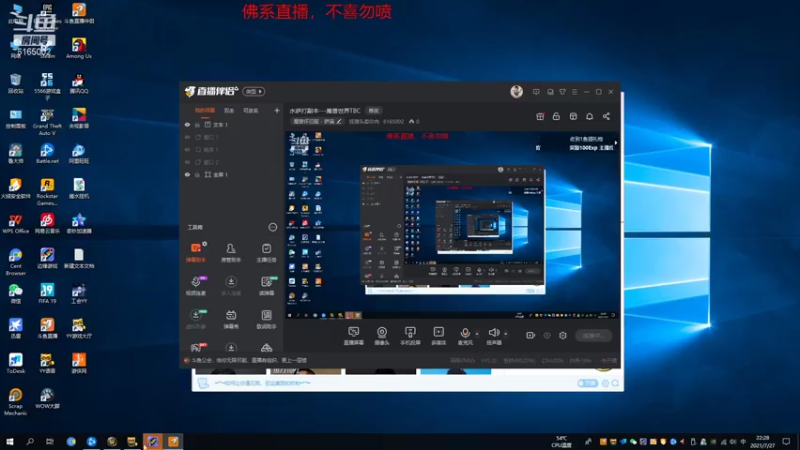Click the pencil edit icon beside the category
Screen dimensions: 800x450
[339, 121]
